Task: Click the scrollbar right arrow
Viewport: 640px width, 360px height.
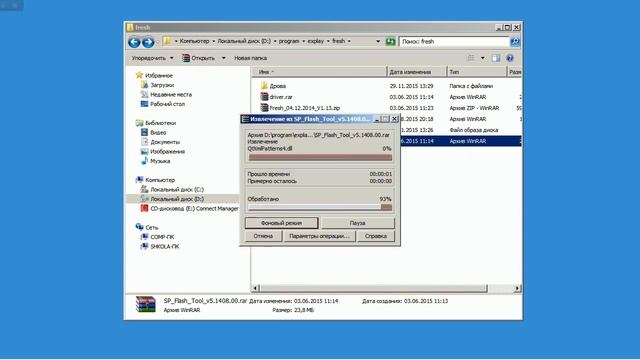Action: click(517, 289)
